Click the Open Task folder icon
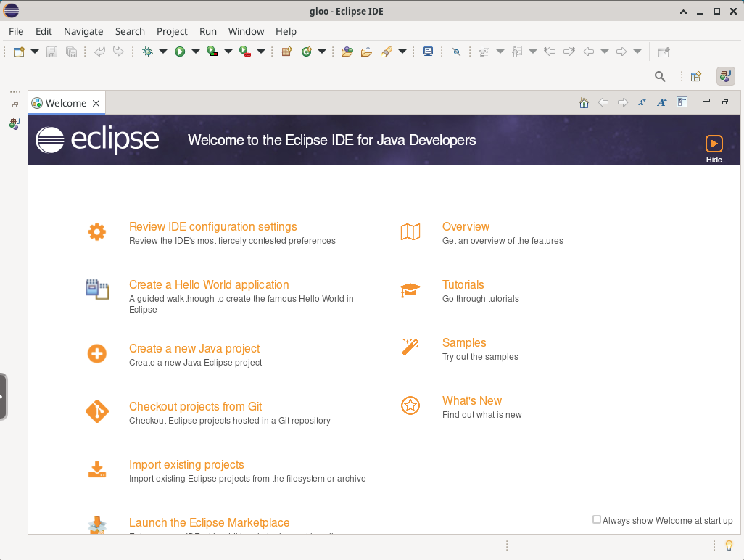 tap(366, 52)
